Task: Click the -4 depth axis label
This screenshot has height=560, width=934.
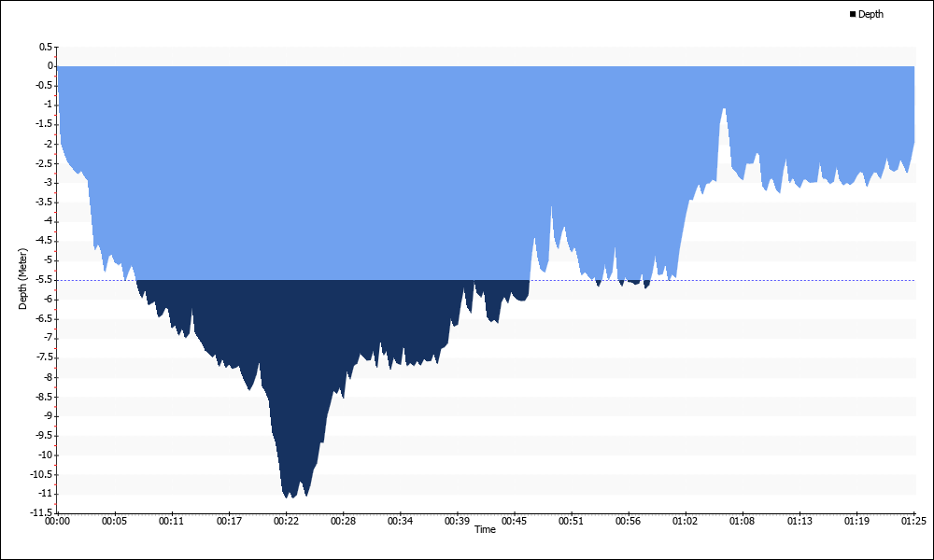Action: tap(48, 221)
